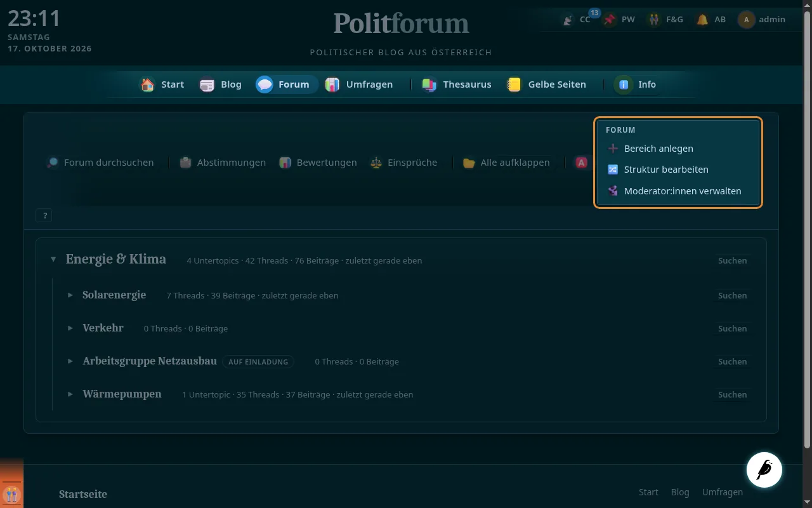Click the shuffle icon beside Struktur bearbeiten
Image resolution: width=812 pixels, height=508 pixels.
(613, 170)
